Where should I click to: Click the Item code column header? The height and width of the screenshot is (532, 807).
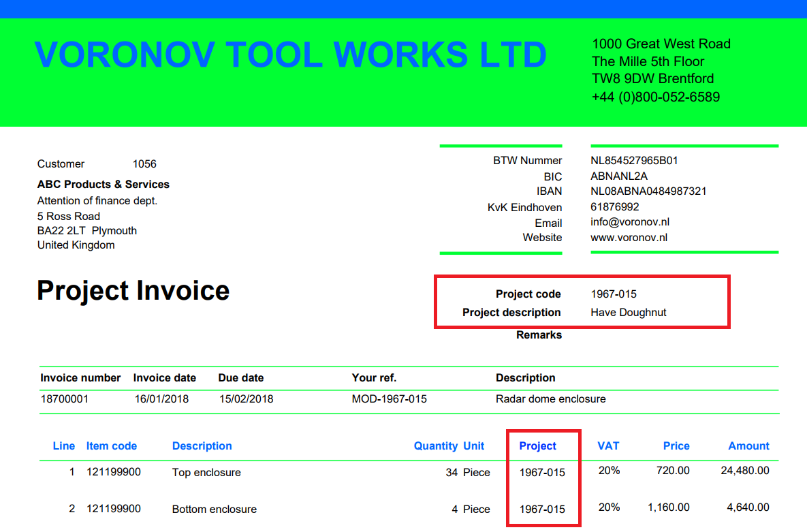112,446
